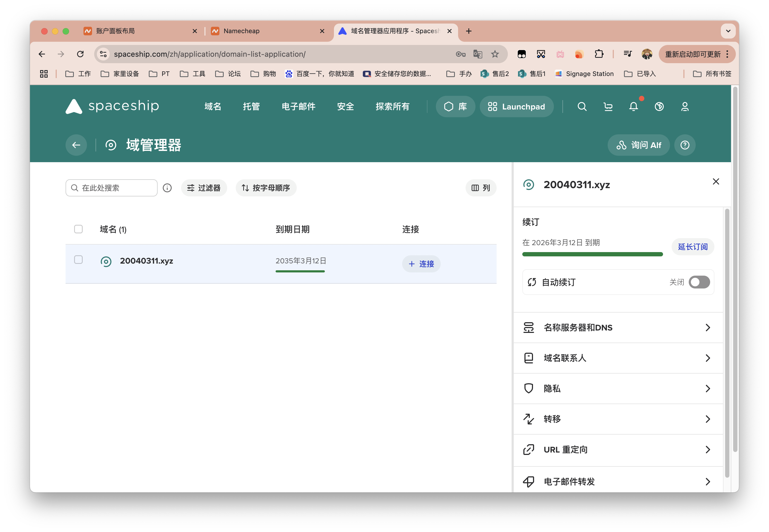
Task: Open the 域名 nav menu
Action: (212, 107)
